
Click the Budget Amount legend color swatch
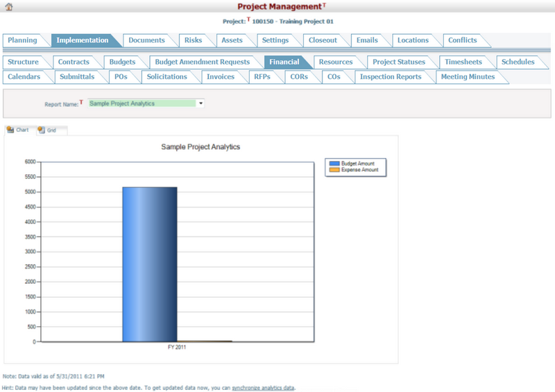334,164
